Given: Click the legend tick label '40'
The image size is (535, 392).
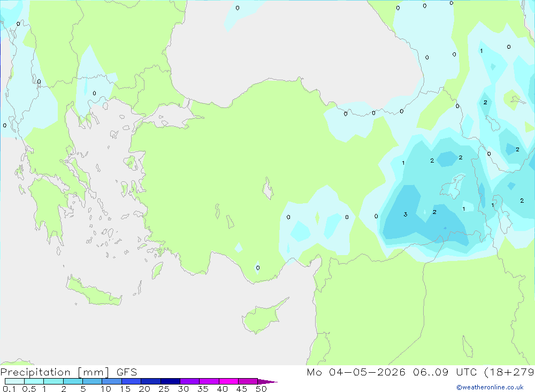Looking at the screenshot, I should tap(223, 389).
